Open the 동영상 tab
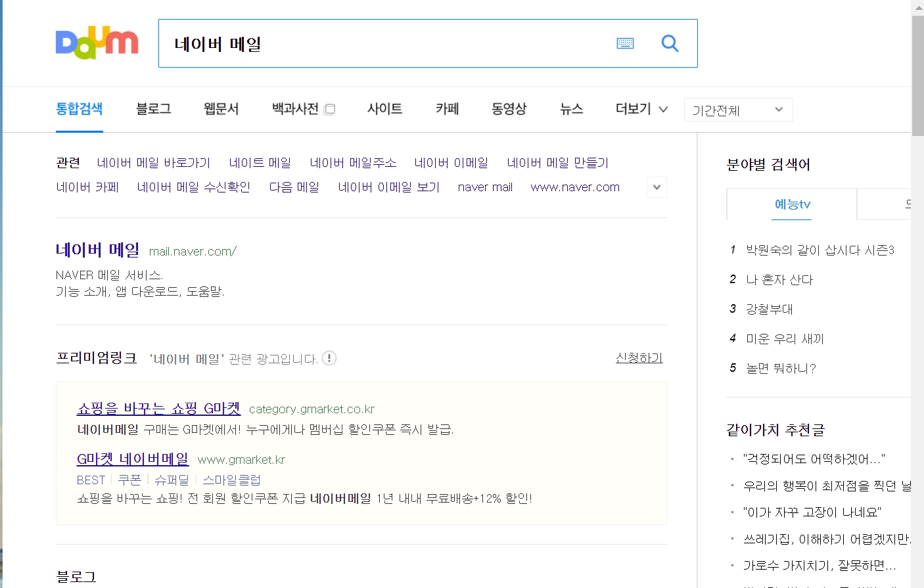This screenshot has height=588, width=924. coord(509,109)
